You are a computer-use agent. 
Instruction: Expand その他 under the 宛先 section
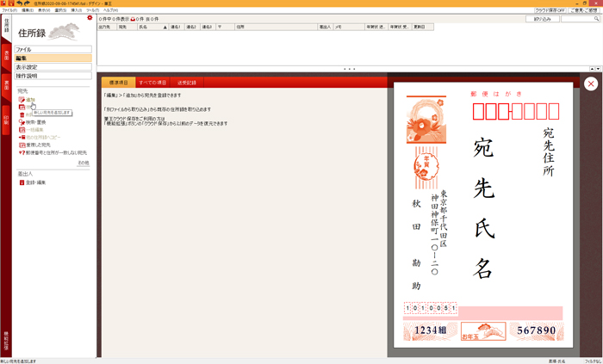pos(83,163)
